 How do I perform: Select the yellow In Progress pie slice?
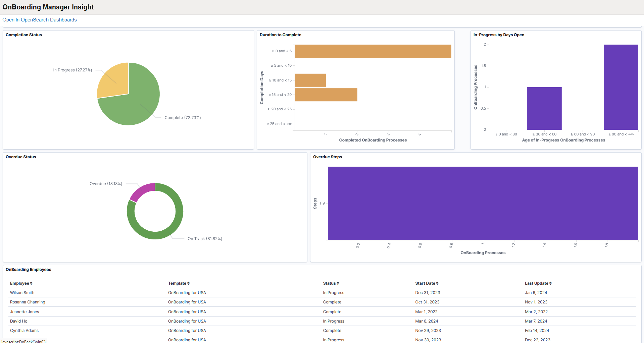[x=114, y=80]
